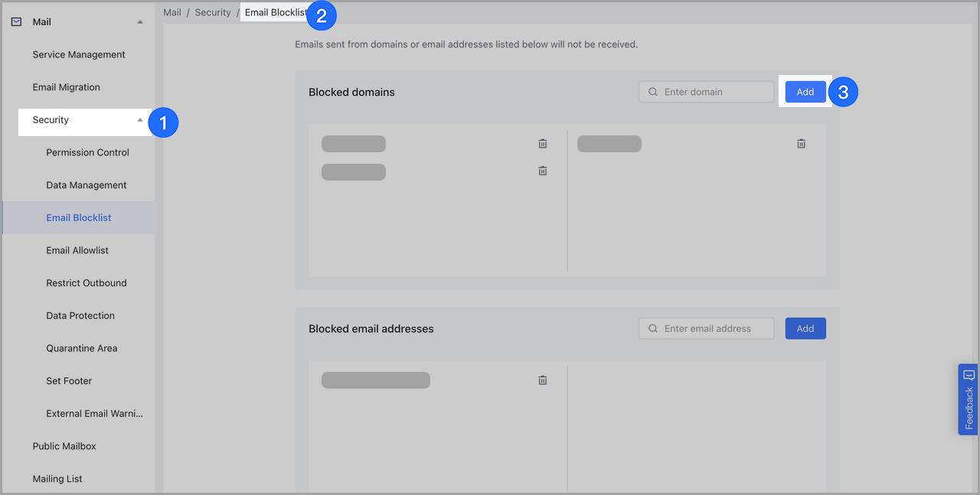Screen dimensions: 980x495
Task: Click the search magnifier in the email field
Action: click(x=652, y=327)
